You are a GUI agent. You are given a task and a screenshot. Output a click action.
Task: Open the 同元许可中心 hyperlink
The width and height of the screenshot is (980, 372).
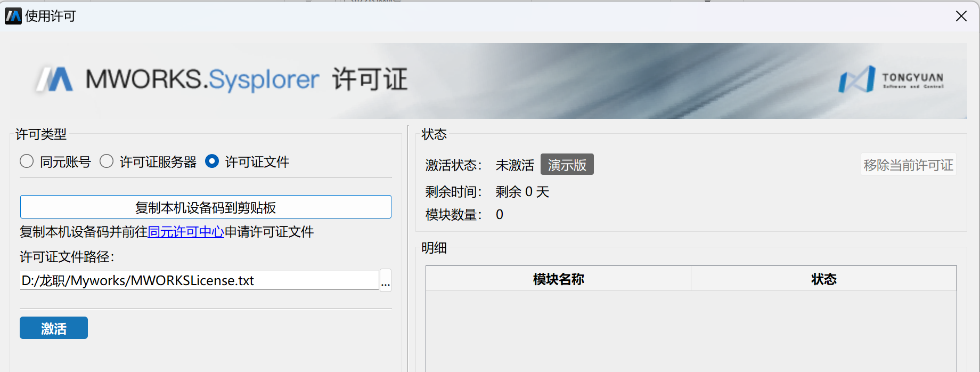pyautogui.click(x=186, y=232)
